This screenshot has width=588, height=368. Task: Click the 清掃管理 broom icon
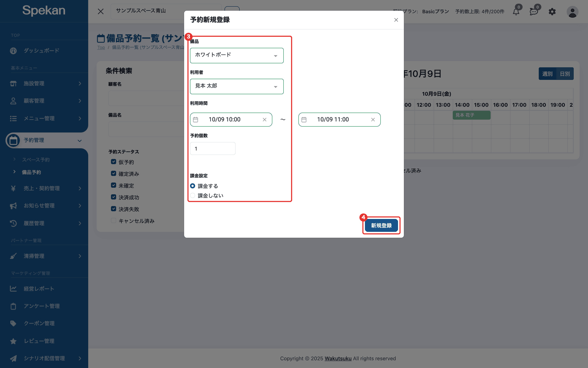(x=13, y=256)
